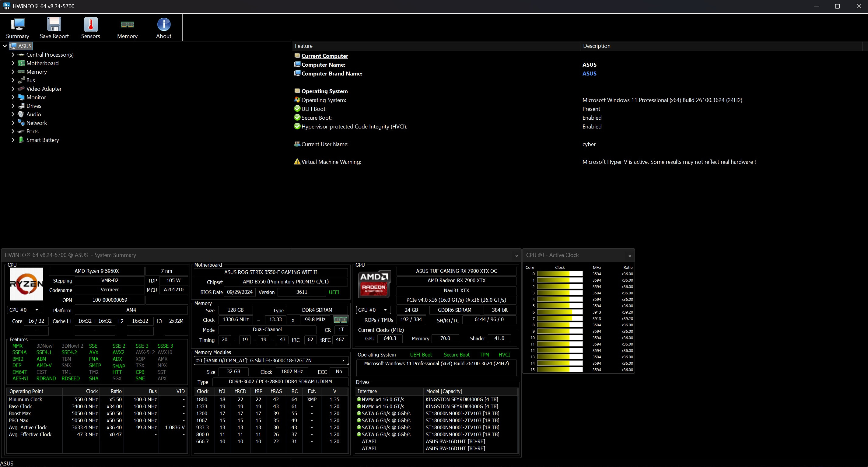The height and width of the screenshot is (467, 868).
Task: Click the HWiNFO app icon in title bar
Action: coord(6,6)
